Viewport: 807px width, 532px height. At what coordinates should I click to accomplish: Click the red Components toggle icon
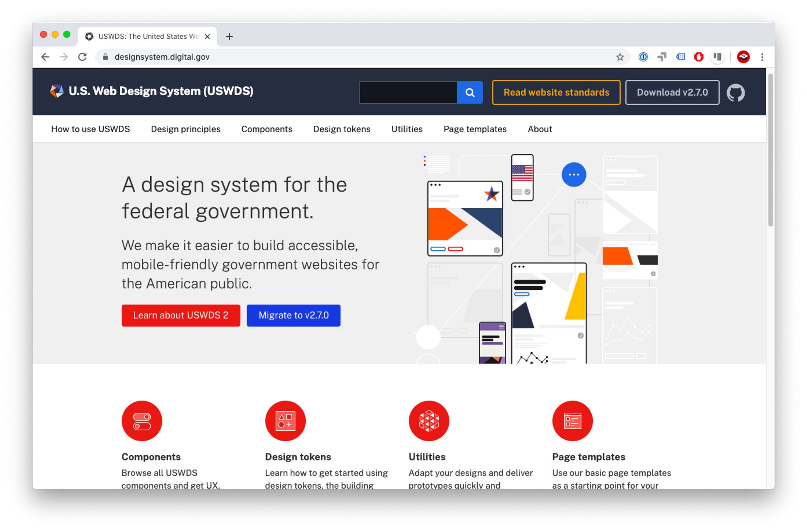coord(142,421)
